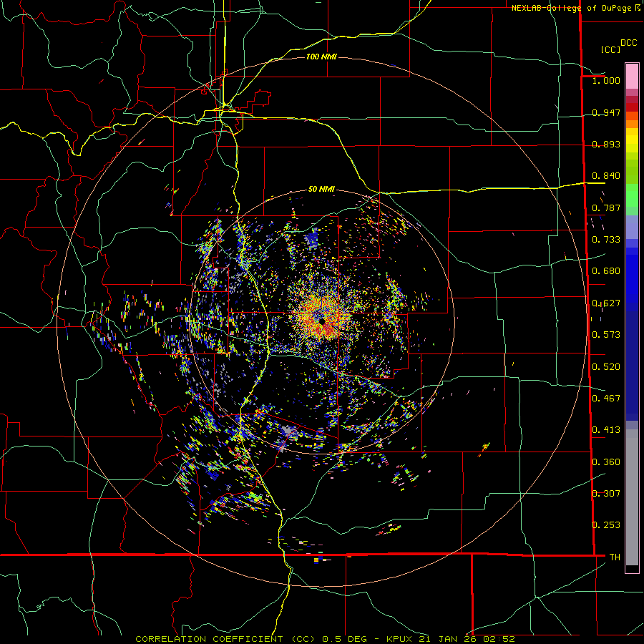Click the 0.413 scale value
This screenshot has height=644, width=644.
(x=606, y=430)
